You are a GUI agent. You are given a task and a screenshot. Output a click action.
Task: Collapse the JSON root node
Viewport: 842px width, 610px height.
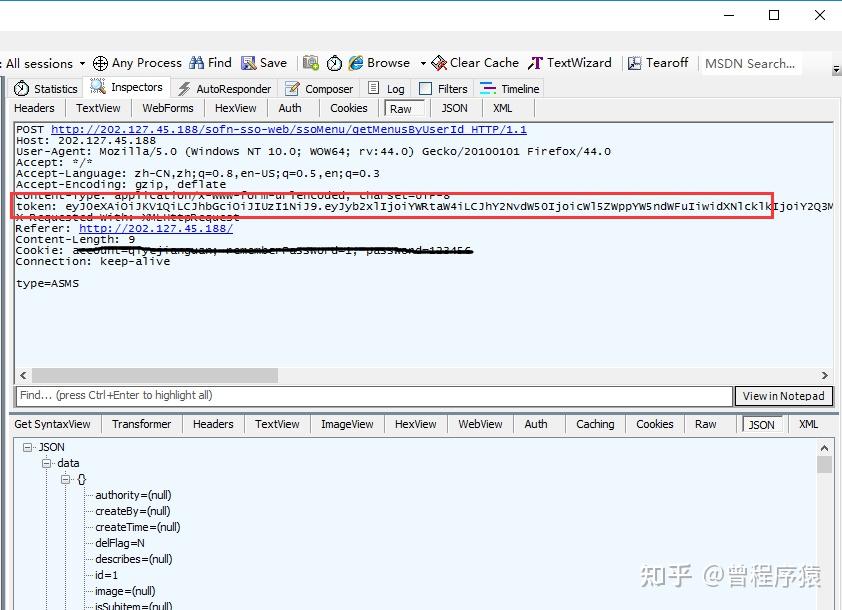(29, 447)
